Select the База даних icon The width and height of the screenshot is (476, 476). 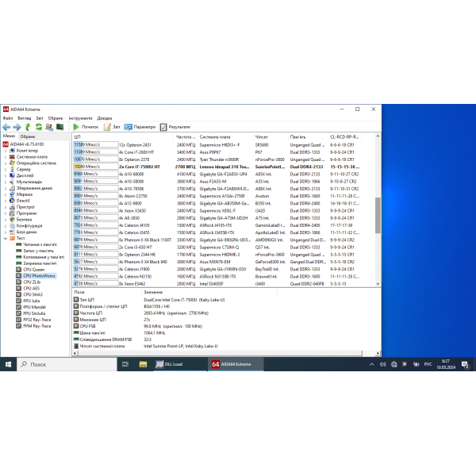12,232
